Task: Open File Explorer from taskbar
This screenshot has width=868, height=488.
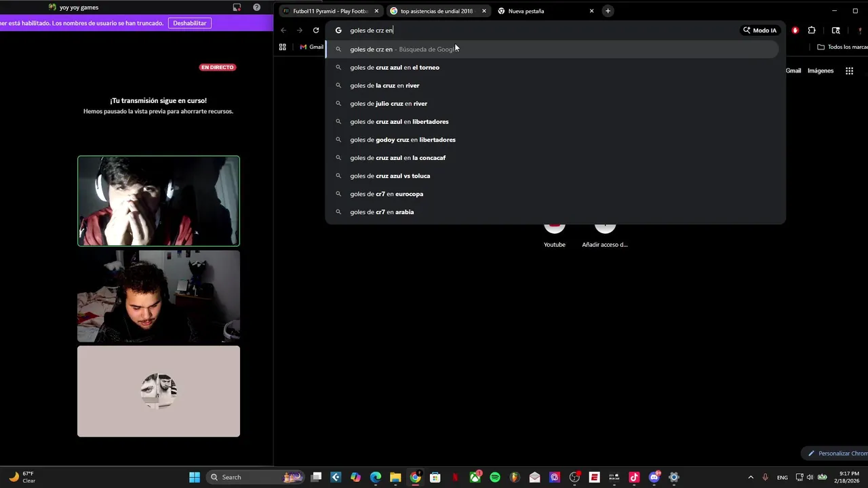Action: [x=395, y=477]
